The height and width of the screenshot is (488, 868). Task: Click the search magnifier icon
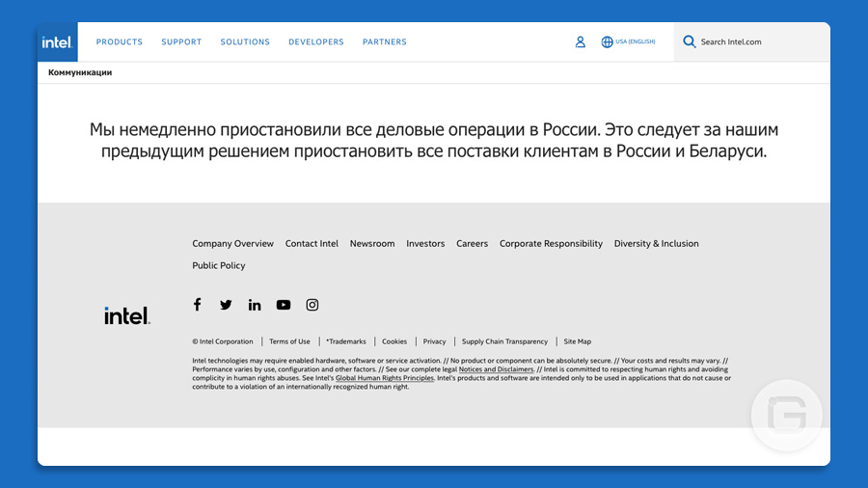point(690,41)
